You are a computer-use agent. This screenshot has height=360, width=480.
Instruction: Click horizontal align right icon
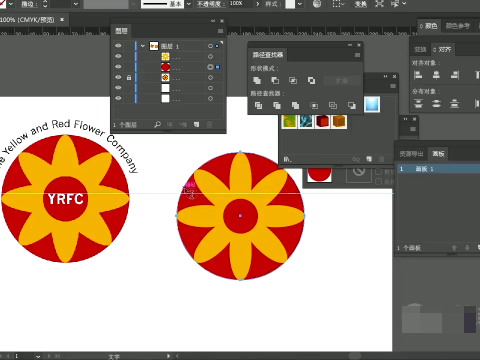pyautogui.click(x=455, y=75)
